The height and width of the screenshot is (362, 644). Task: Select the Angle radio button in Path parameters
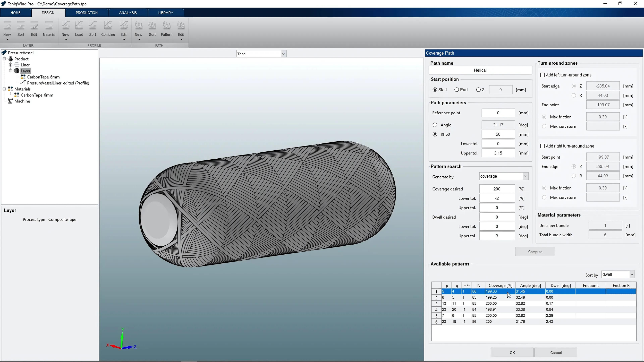point(435,125)
